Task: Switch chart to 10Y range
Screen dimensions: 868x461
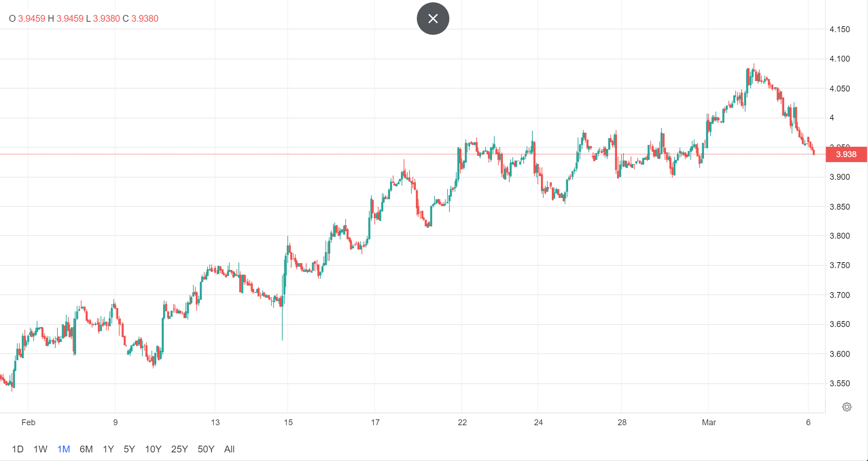Action: pyautogui.click(x=153, y=449)
